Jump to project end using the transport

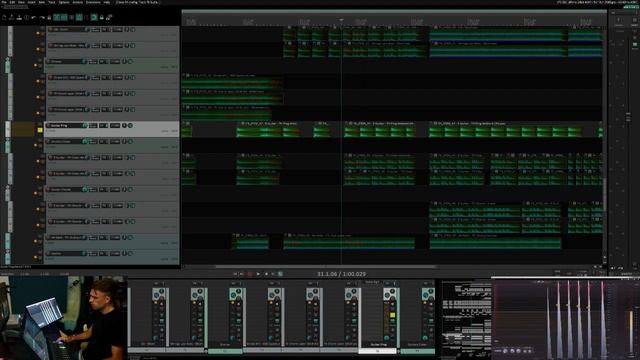pos(242,274)
